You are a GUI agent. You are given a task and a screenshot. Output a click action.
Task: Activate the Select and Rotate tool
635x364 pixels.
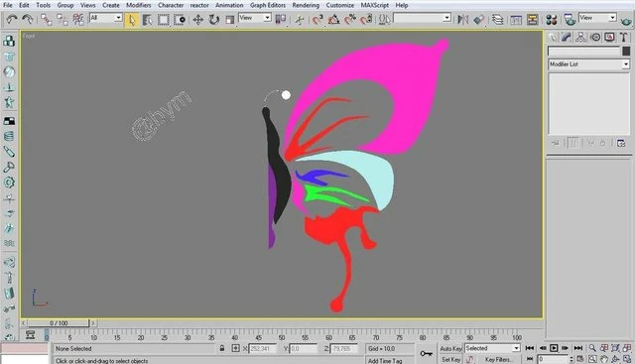(214, 20)
